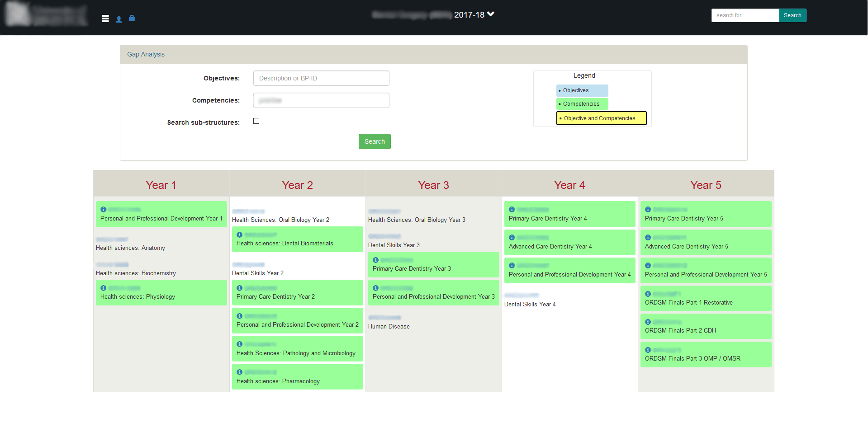Enable the Search sub-structures checkbox
Viewport: 868px width, 427px height.
(x=256, y=121)
